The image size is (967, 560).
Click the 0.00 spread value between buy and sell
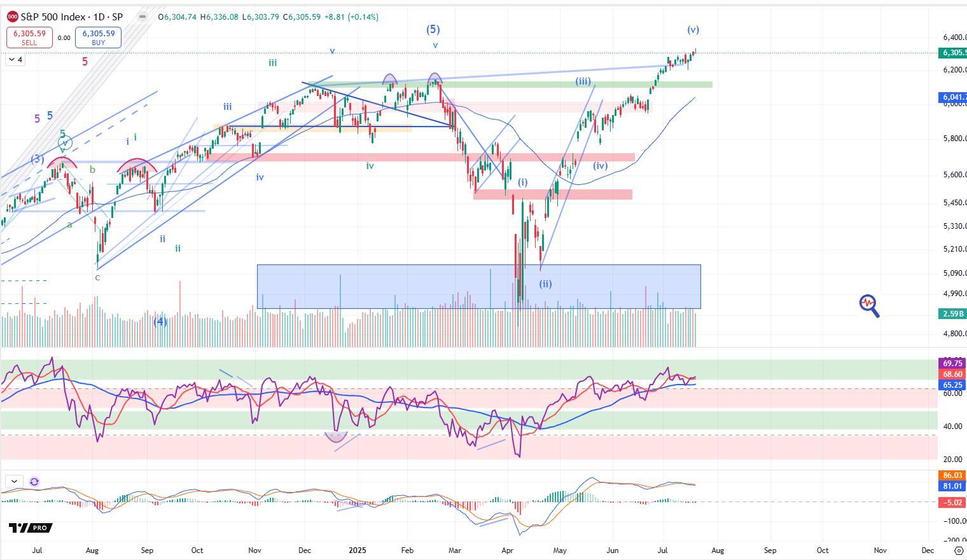[64, 38]
